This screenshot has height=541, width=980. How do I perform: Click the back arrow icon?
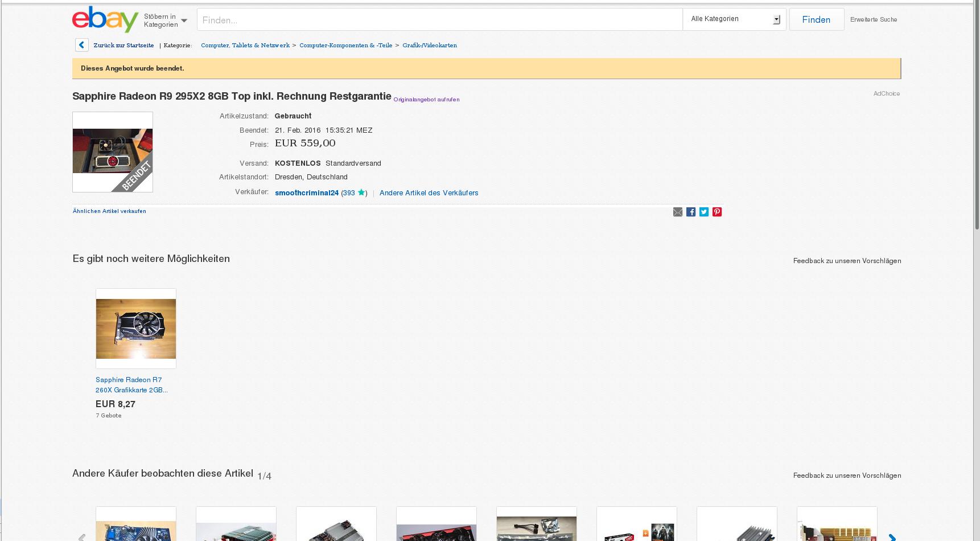pyautogui.click(x=81, y=45)
